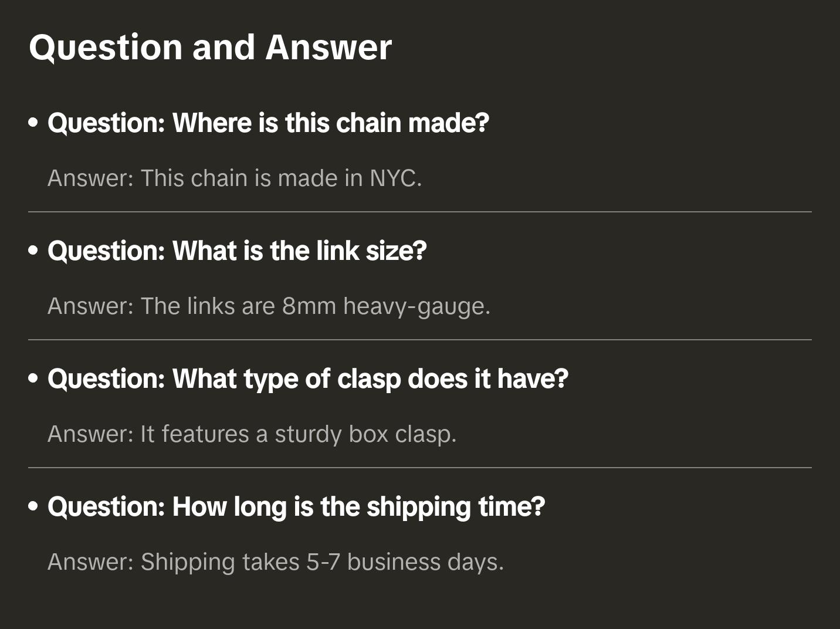The width and height of the screenshot is (840, 629).
Task: Expand the "What type of clasp" question
Action: (308, 379)
